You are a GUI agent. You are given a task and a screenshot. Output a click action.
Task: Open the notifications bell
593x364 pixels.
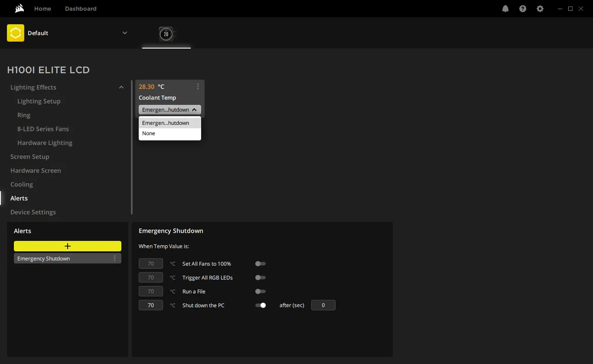click(x=505, y=9)
